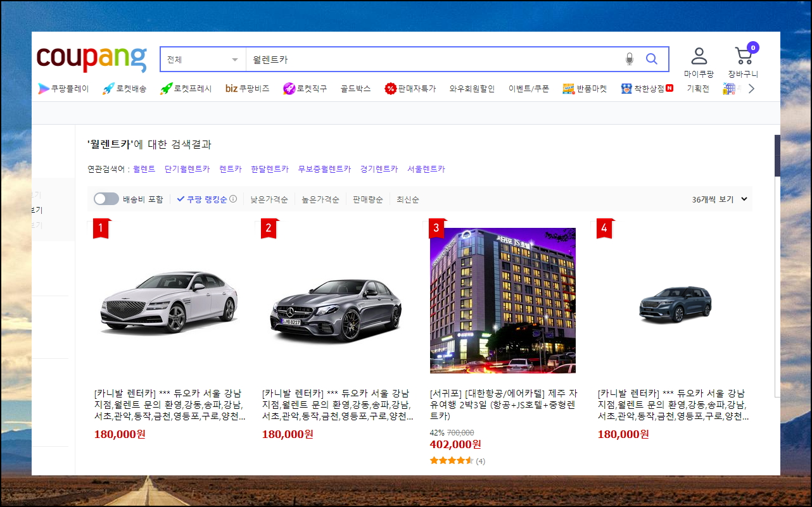Sort by 최신순
This screenshot has width=812, height=507.
point(408,199)
